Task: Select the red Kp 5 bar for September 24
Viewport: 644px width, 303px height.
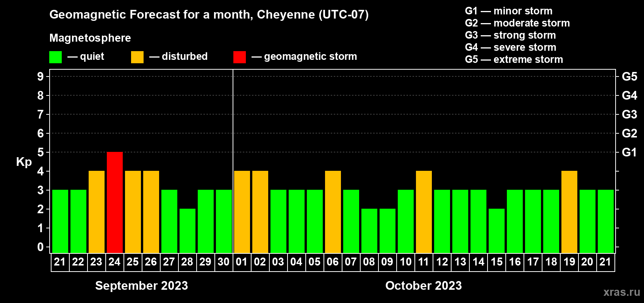Action: [x=115, y=203]
